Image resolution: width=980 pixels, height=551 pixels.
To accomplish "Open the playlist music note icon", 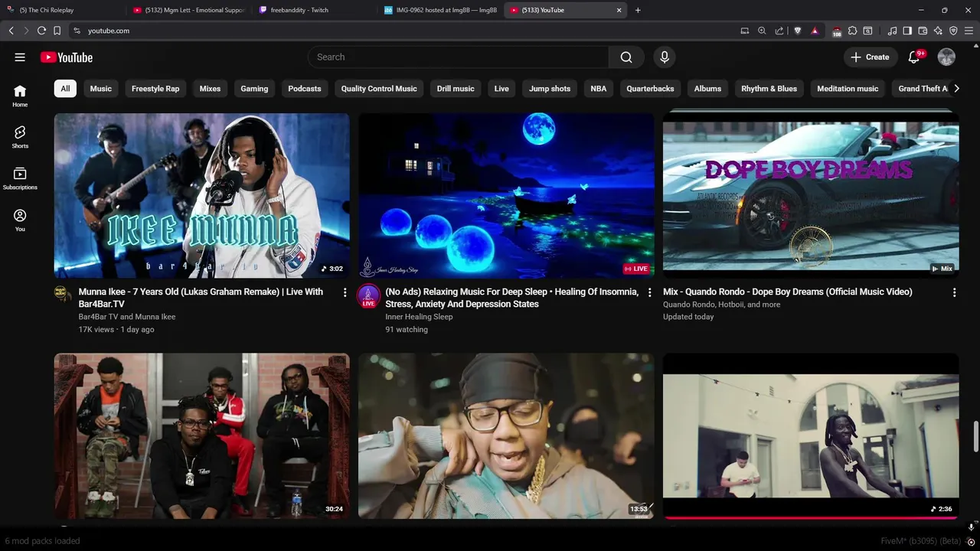I will (892, 31).
